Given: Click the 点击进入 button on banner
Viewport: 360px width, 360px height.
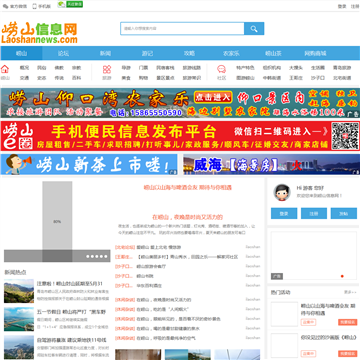Looking at the screenshot, I should tap(213, 97).
